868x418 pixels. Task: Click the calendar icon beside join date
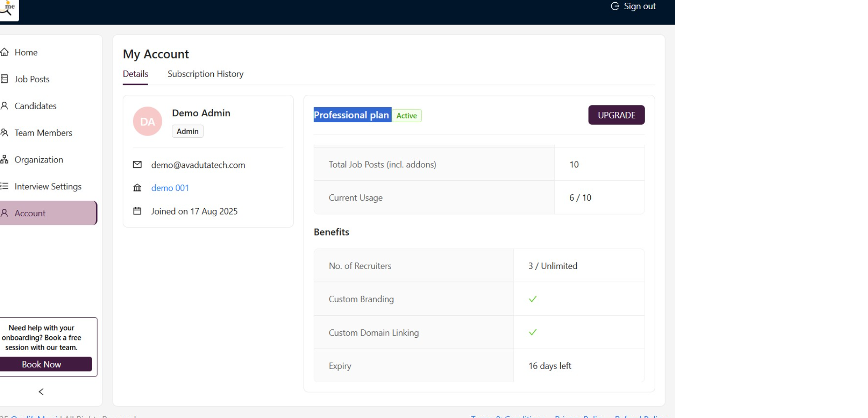(x=137, y=211)
